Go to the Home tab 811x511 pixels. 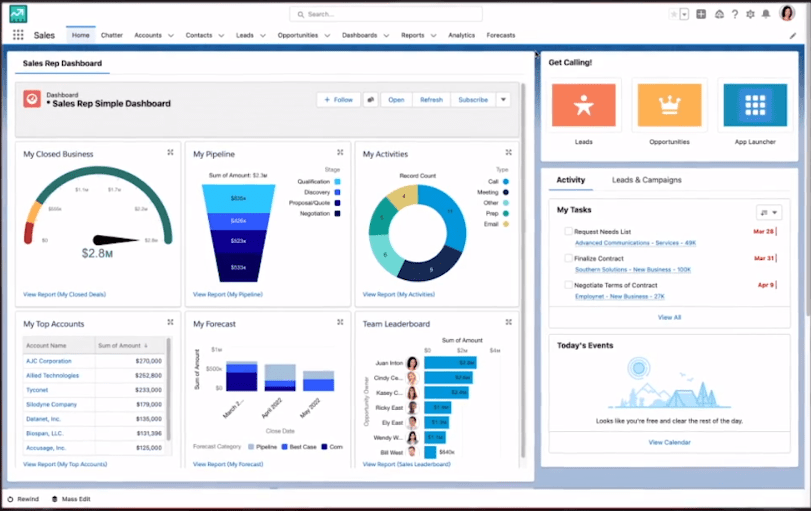[x=81, y=35]
